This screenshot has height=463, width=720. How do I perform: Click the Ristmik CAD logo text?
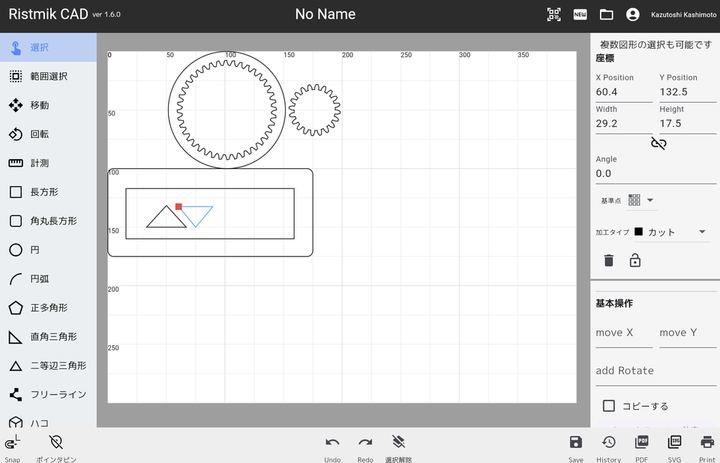(48, 14)
